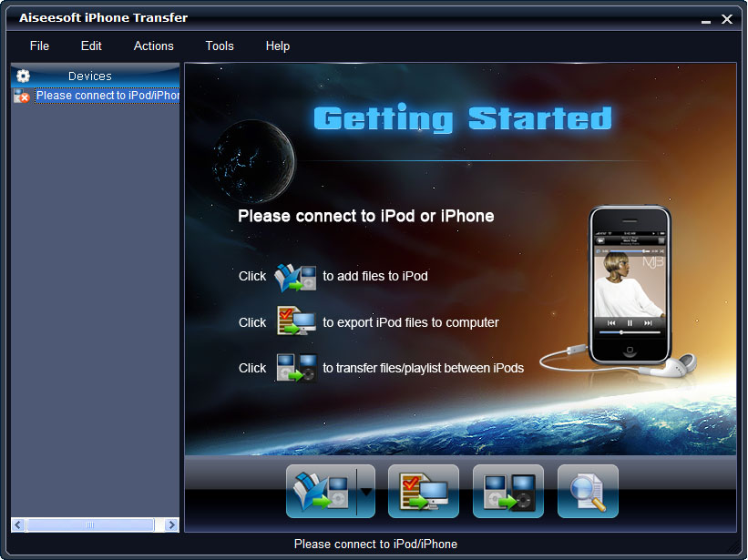Click the small add-files icon beside first Click label

coord(293,276)
